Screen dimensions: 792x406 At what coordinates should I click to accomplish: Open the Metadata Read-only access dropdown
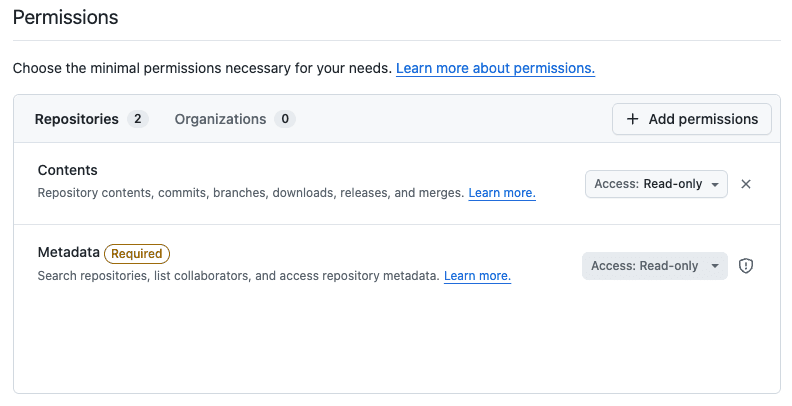click(655, 266)
